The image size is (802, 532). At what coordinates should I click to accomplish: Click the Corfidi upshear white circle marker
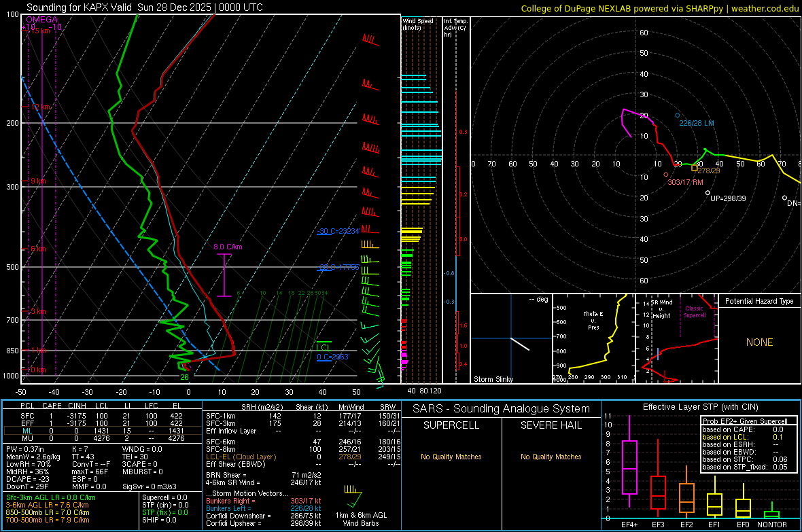(x=708, y=193)
